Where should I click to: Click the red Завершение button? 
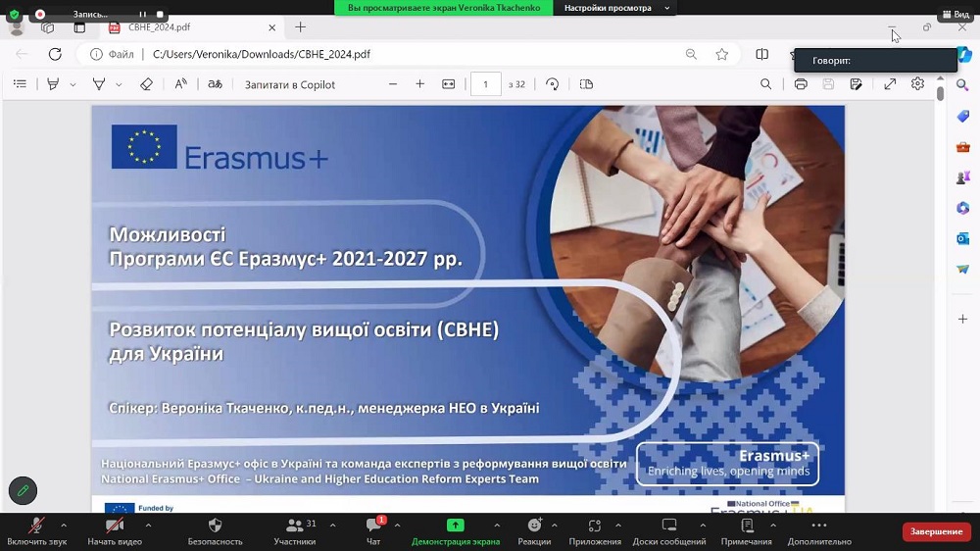pyautogui.click(x=936, y=531)
